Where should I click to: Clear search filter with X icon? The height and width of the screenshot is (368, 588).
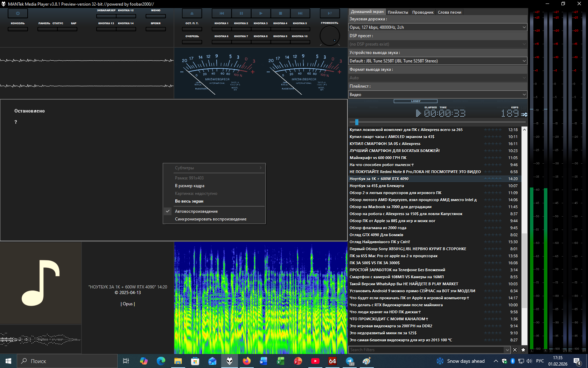point(515,350)
